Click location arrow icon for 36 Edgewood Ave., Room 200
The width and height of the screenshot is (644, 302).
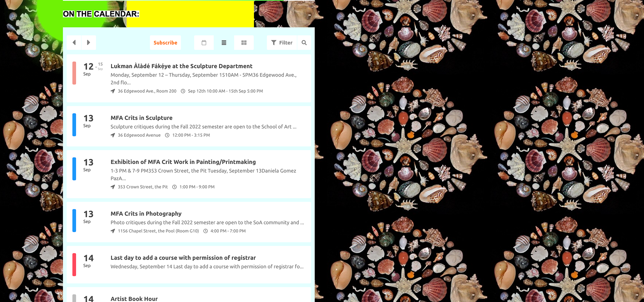[113, 91]
